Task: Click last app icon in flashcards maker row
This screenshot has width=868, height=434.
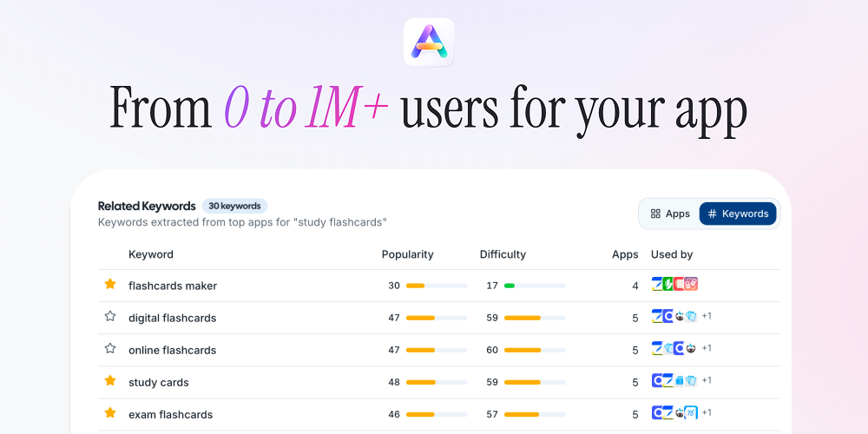Action: pyautogui.click(x=692, y=285)
